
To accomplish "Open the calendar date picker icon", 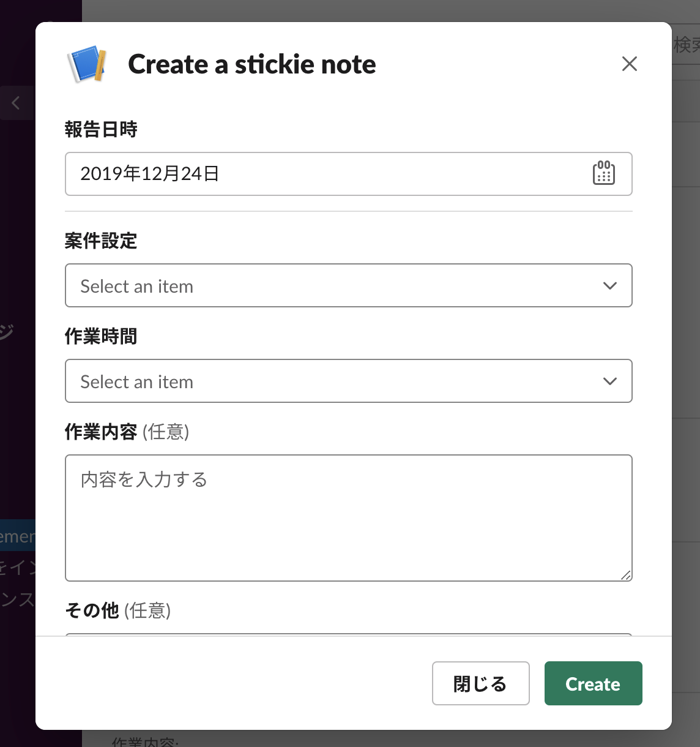I will [603, 173].
